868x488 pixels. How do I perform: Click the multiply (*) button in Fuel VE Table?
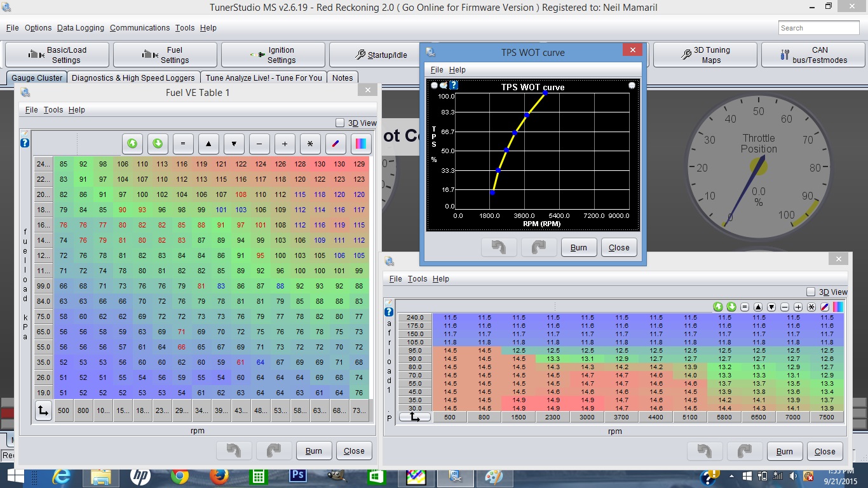pos(310,144)
